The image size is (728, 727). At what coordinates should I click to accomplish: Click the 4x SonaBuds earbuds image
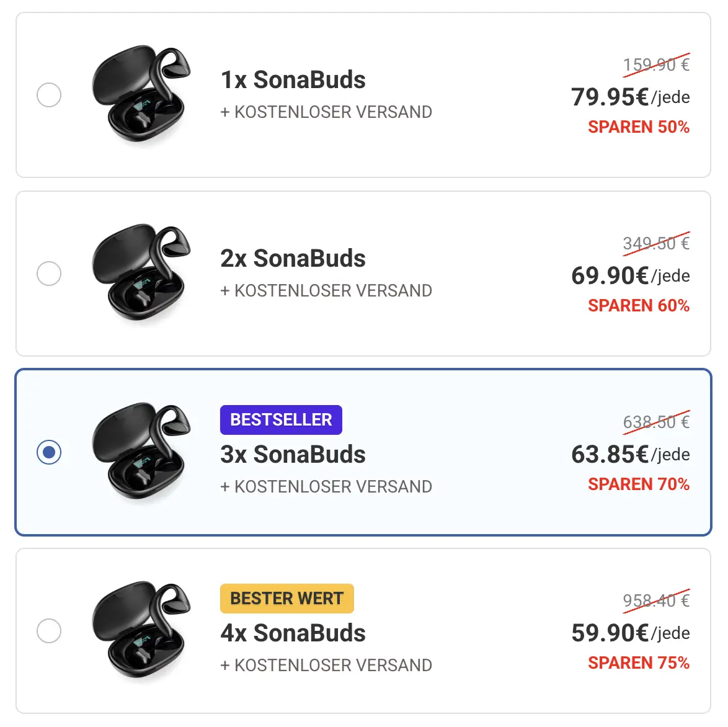[141, 630]
